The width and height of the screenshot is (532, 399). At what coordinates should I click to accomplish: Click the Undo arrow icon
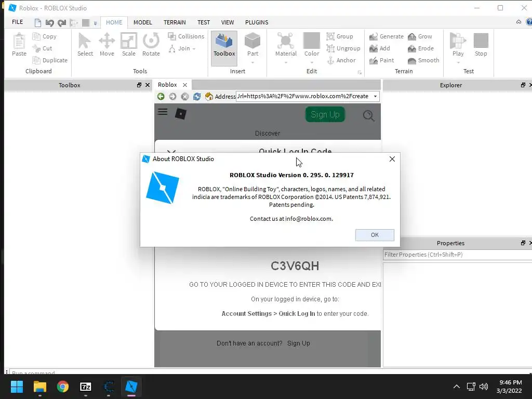point(49,23)
